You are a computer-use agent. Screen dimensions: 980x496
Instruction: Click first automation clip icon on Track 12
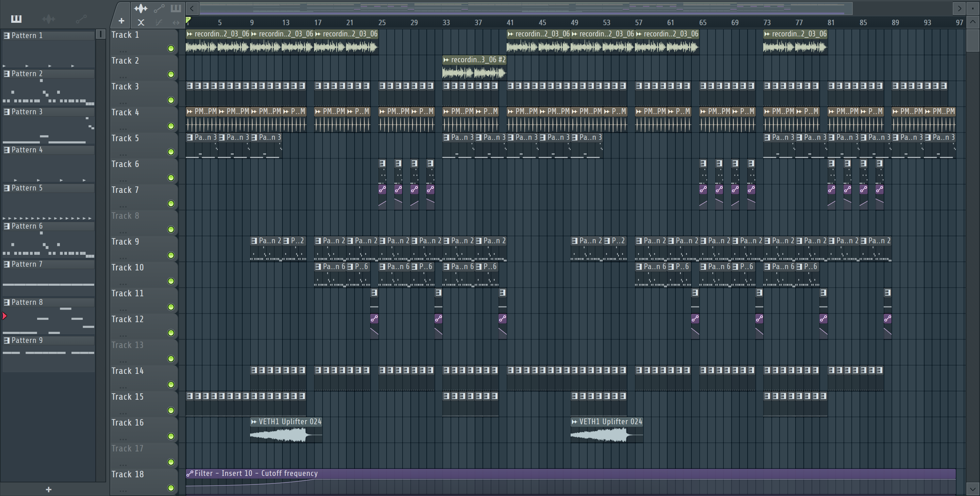[374, 318]
